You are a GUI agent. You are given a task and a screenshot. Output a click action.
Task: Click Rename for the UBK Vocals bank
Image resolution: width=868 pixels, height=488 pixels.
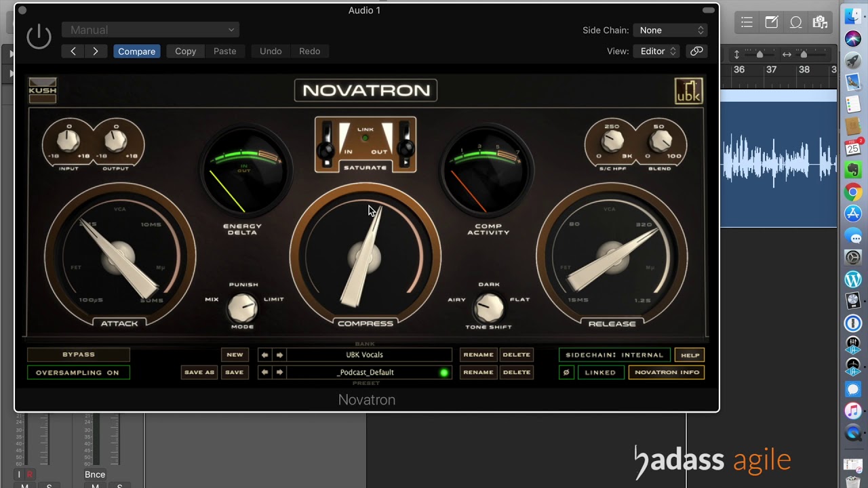coord(478,354)
